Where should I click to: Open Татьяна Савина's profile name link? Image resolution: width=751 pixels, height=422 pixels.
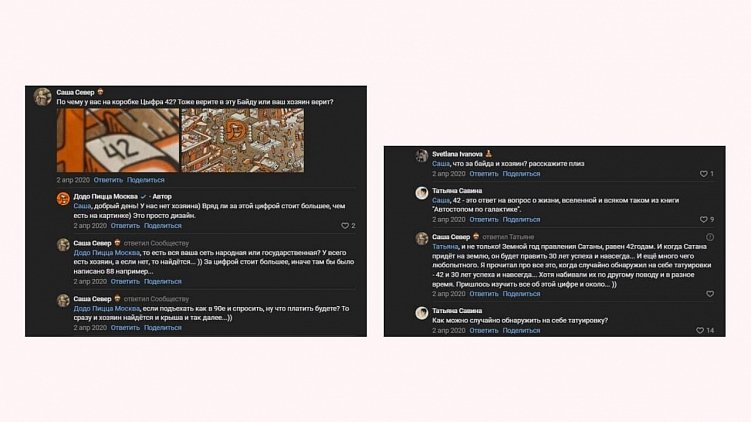click(456, 190)
